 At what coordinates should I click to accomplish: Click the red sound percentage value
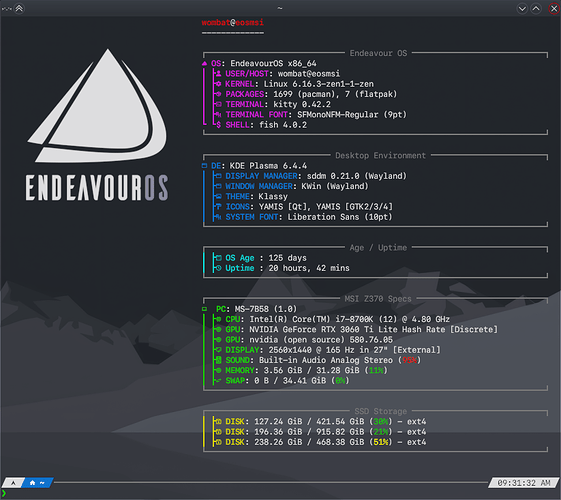(409, 360)
